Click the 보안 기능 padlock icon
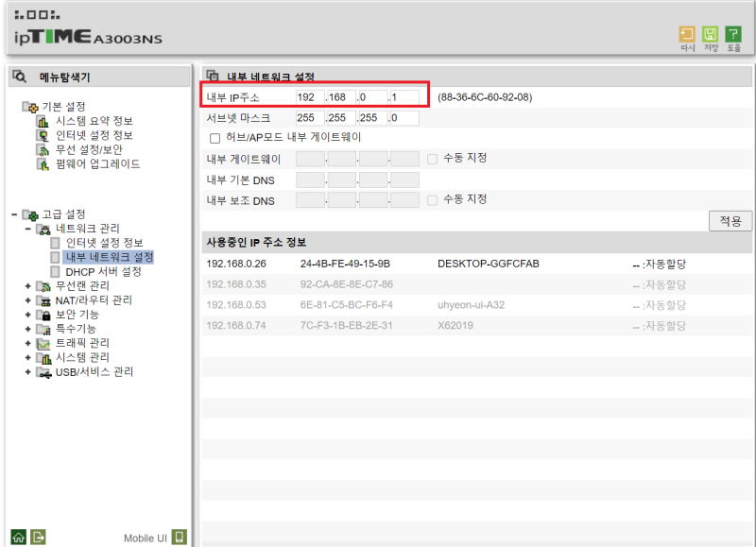This screenshot has height=547, width=756. pyautogui.click(x=46, y=316)
